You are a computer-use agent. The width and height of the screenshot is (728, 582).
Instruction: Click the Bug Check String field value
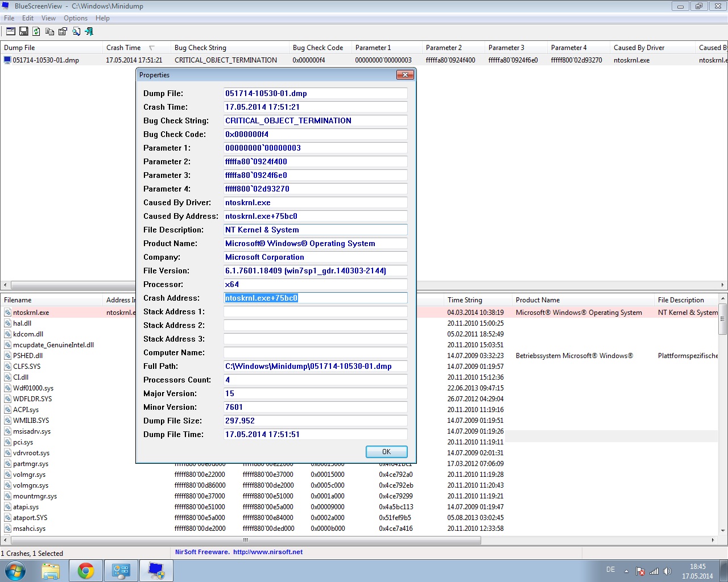(x=316, y=120)
